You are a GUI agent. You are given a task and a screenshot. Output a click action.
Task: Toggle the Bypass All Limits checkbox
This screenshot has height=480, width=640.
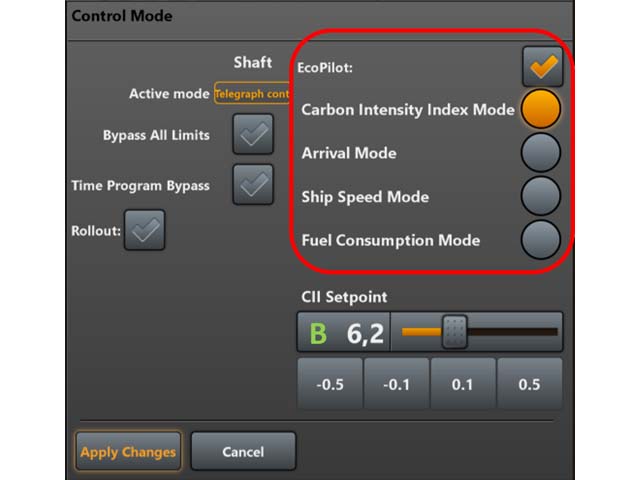(253, 135)
